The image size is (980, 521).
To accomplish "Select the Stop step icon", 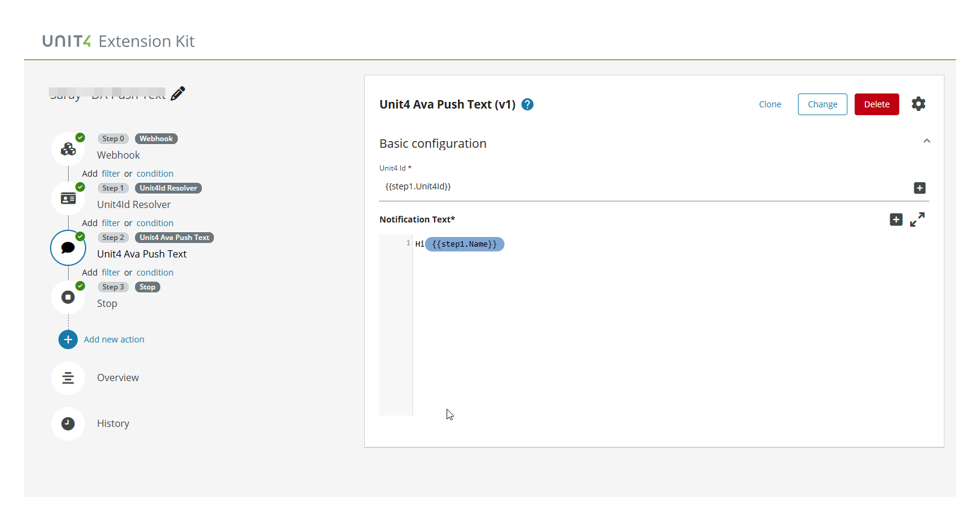I will (x=68, y=297).
